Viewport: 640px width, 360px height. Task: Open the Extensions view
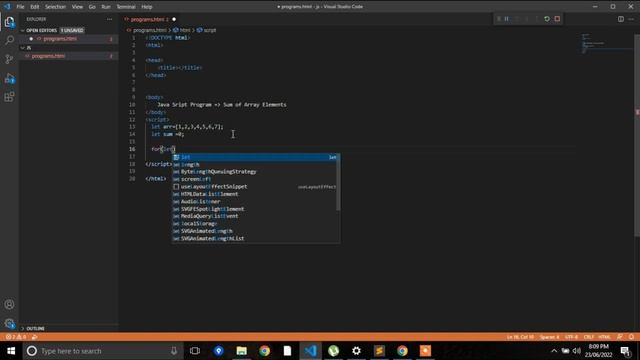[9, 97]
